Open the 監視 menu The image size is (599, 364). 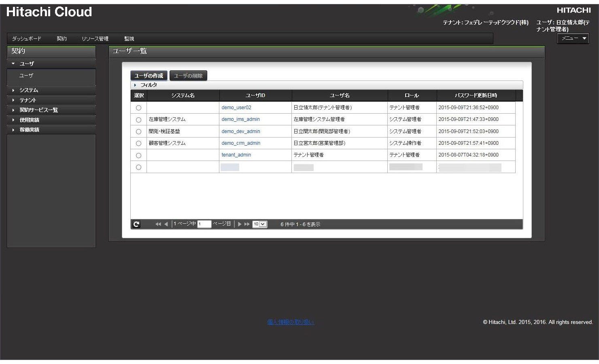pyautogui.click(x=129, y=39)
